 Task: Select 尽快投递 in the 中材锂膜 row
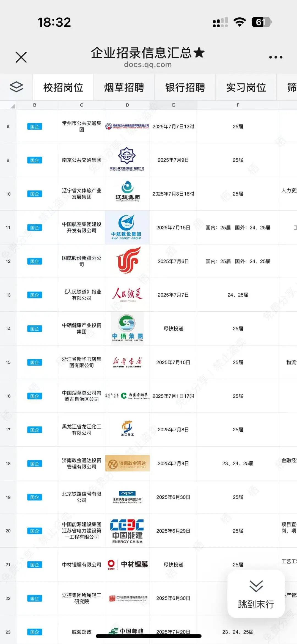click(173, 565)
